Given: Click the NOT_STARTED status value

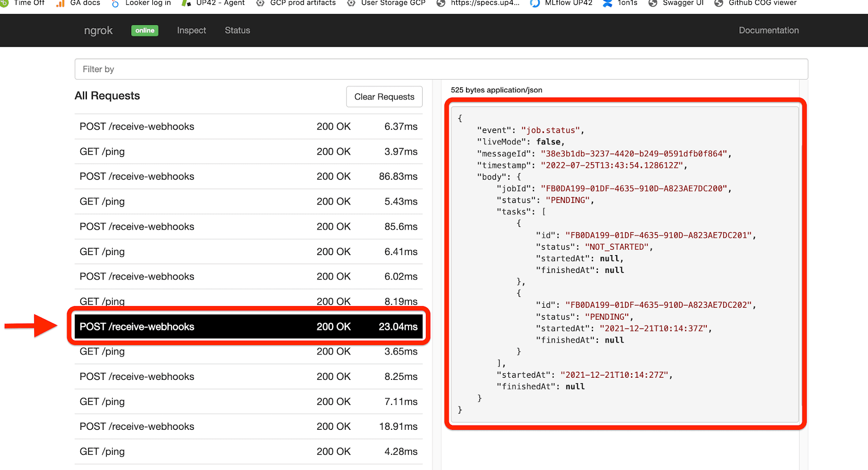Looking at the screenshot, I should click(x=618, y=247).
